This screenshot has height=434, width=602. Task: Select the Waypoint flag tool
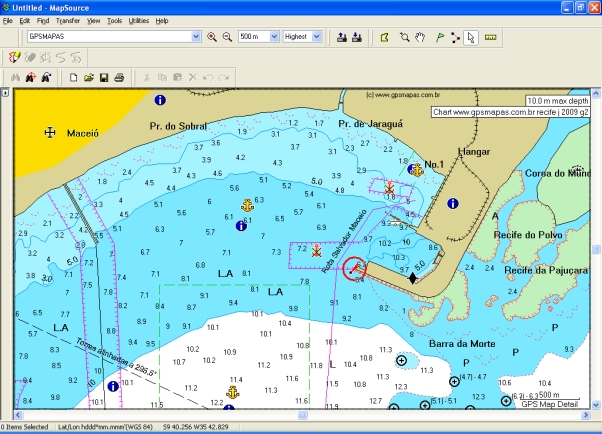439,37
